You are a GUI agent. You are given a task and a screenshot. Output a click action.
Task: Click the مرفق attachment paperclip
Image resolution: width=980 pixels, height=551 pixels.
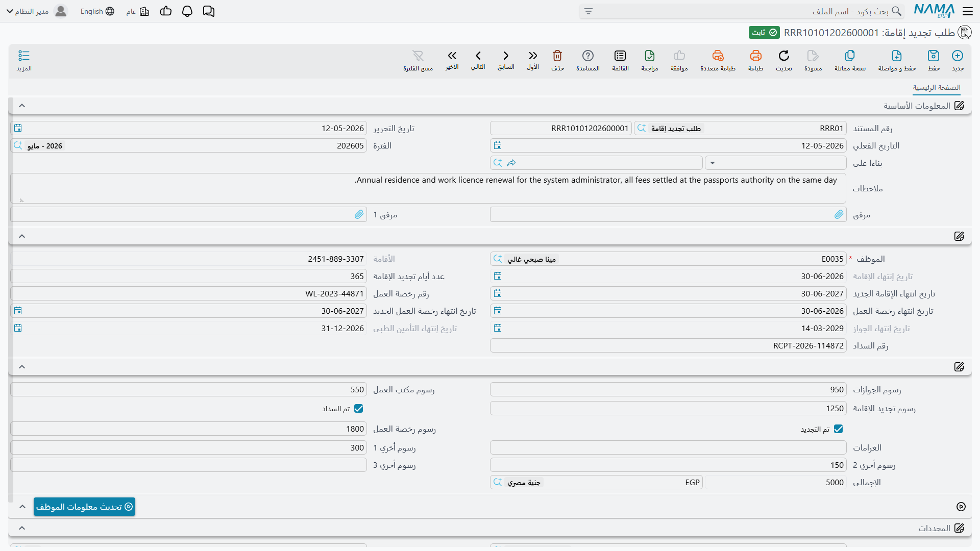[839, 215]
